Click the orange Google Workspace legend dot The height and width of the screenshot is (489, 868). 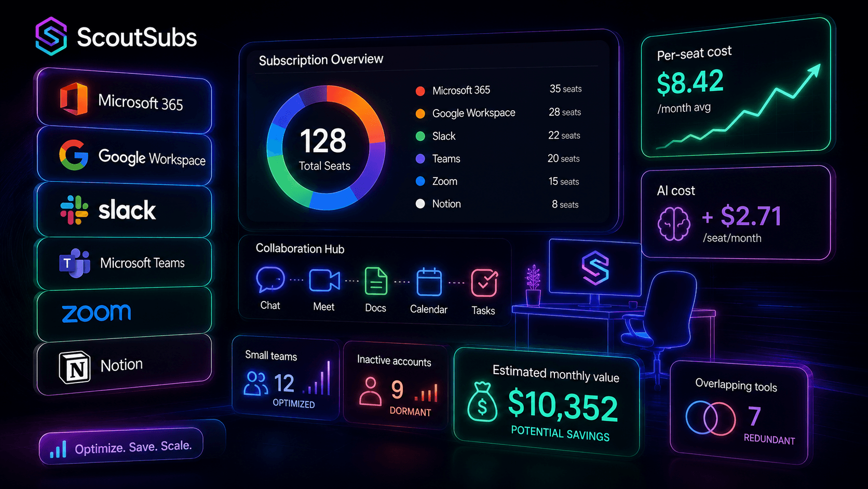[421, 113]
